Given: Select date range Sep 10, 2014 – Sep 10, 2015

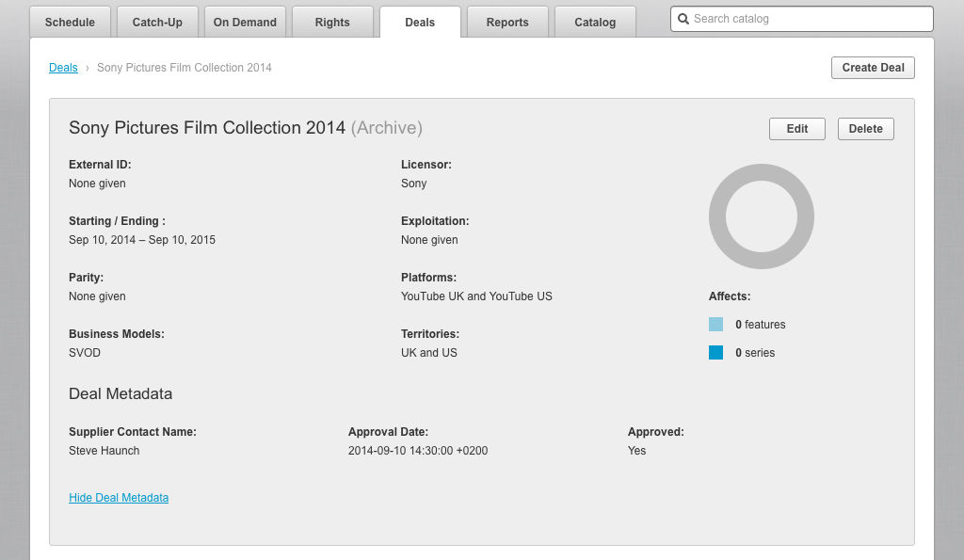Looking at the screenshot, I should 142,240.
